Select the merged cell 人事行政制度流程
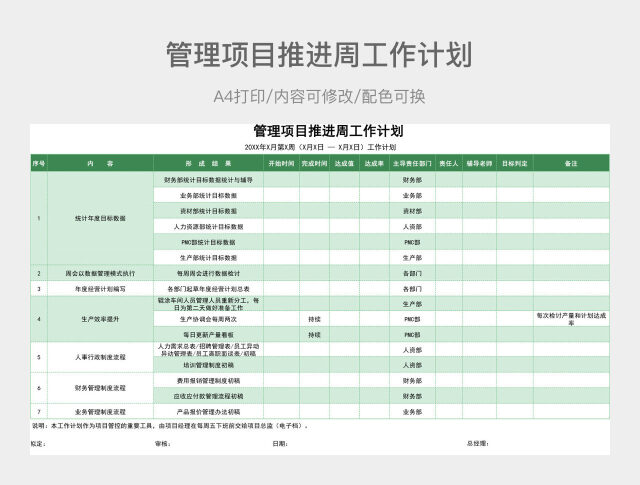The width and height of the screenshot is (640, 485). 100,357
